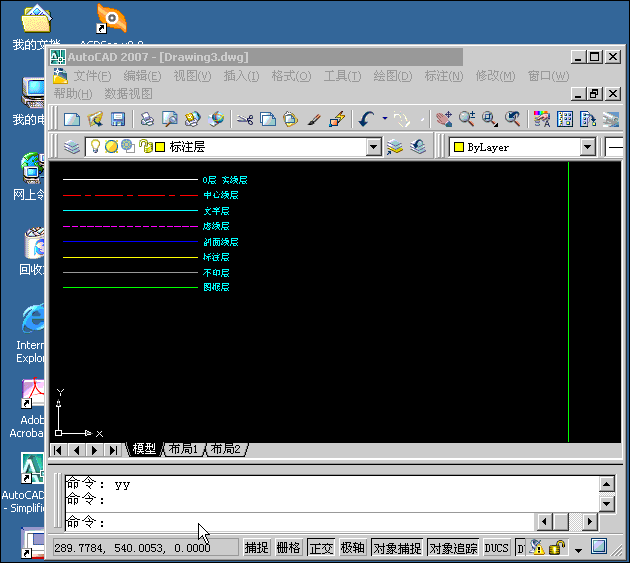Toggle 对象追踪 object tracking
The image size is (630, 563).
point(453,548)
